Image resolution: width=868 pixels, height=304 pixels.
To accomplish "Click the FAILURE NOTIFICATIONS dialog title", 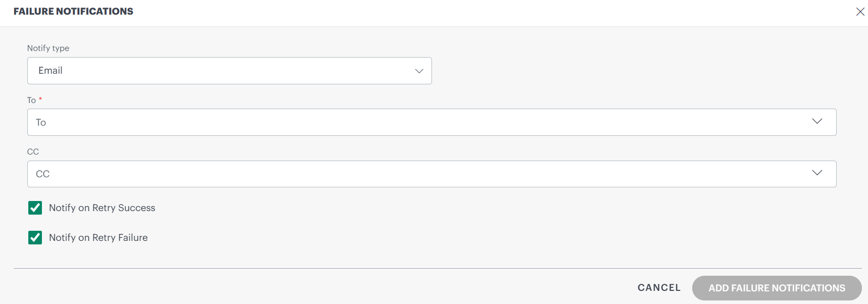I will pos(73,11).
